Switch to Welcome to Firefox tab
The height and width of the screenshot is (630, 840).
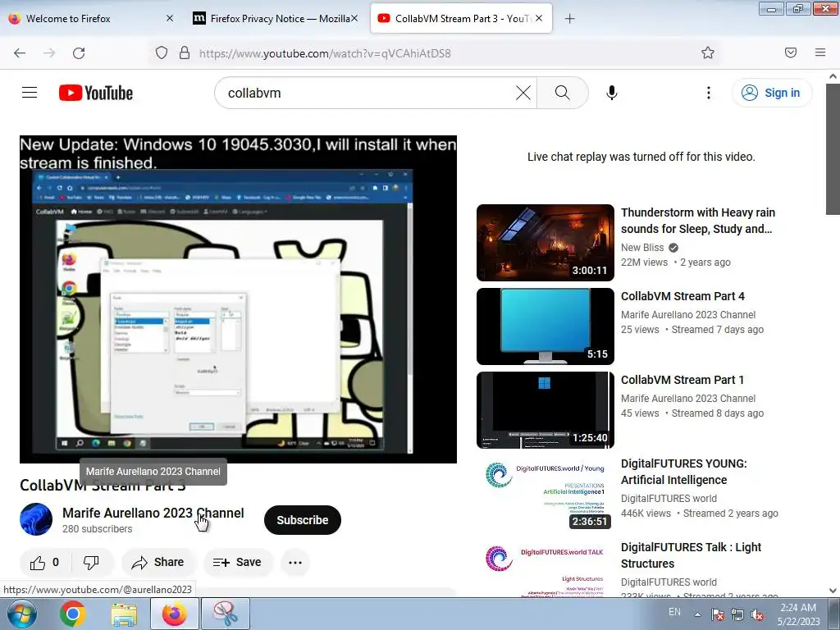(89, 19)
